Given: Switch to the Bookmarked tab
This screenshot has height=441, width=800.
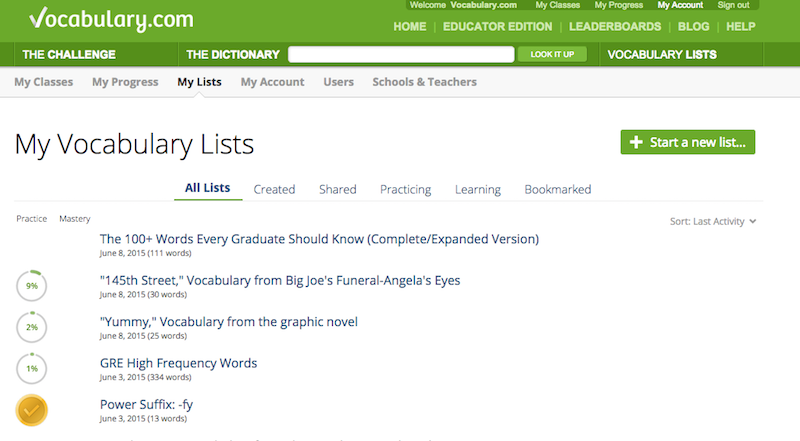Looking at the screenshot, I should click(x=557, y=189).
